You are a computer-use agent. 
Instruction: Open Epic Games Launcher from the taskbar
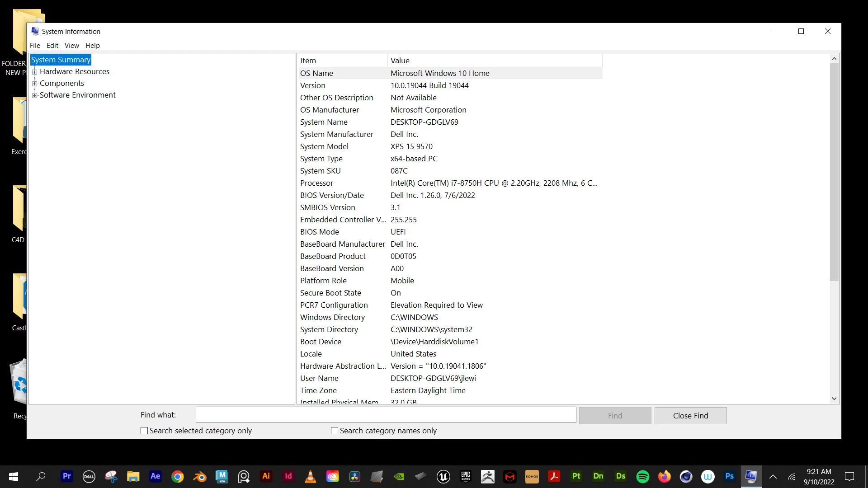click(x=465, y=476)
